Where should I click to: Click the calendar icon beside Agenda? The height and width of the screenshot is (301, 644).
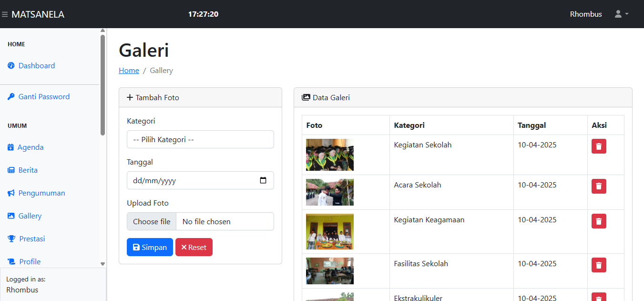point(11,147)
